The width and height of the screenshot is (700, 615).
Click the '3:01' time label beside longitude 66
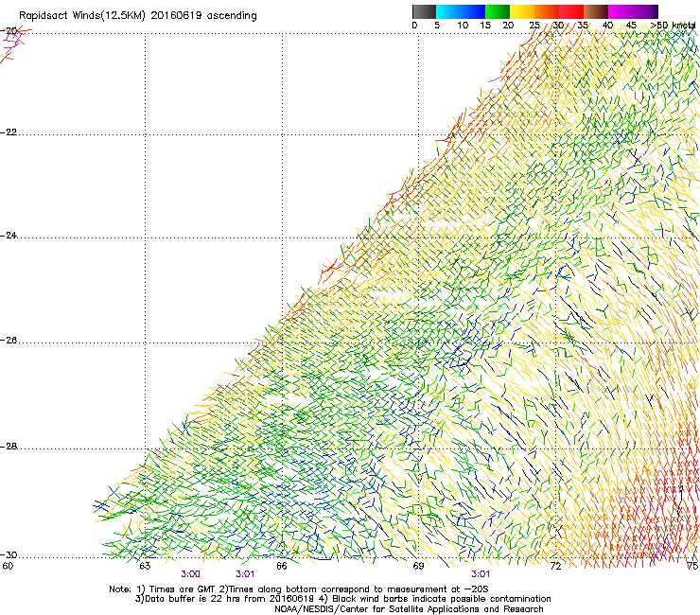[x=245, y=574]
